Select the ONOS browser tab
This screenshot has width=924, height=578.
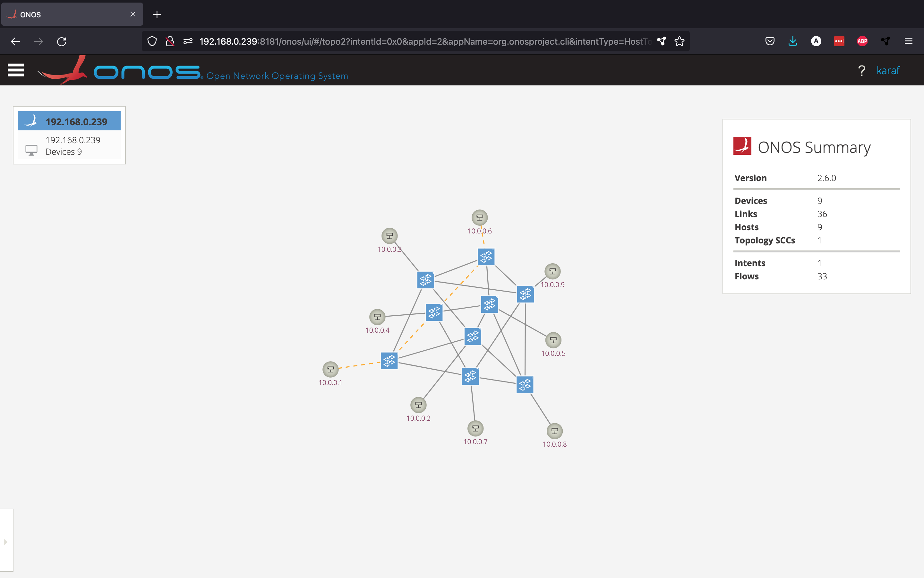[72, 14]
